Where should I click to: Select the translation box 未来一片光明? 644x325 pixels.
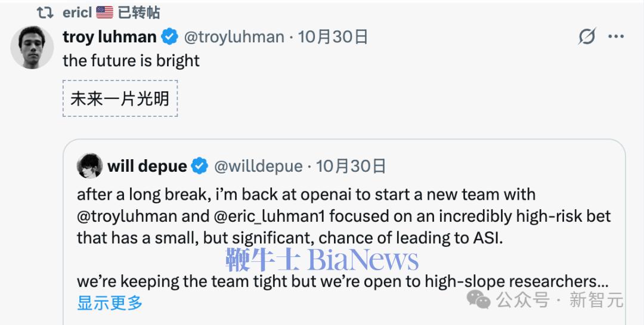(120, 98)
